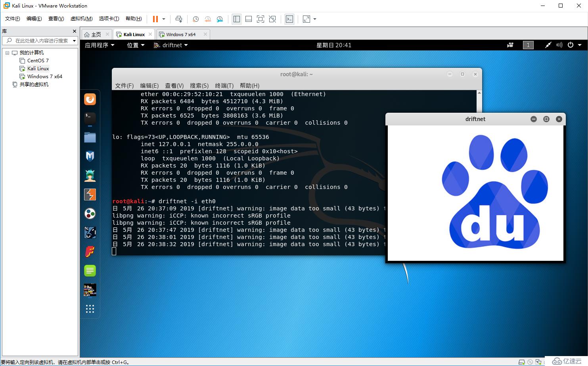Image resolution: width=588 pixels, height=366 pixels.
Task: Open the VMware 虚拟机(M) menu
Action: click(x=81, y=19)
